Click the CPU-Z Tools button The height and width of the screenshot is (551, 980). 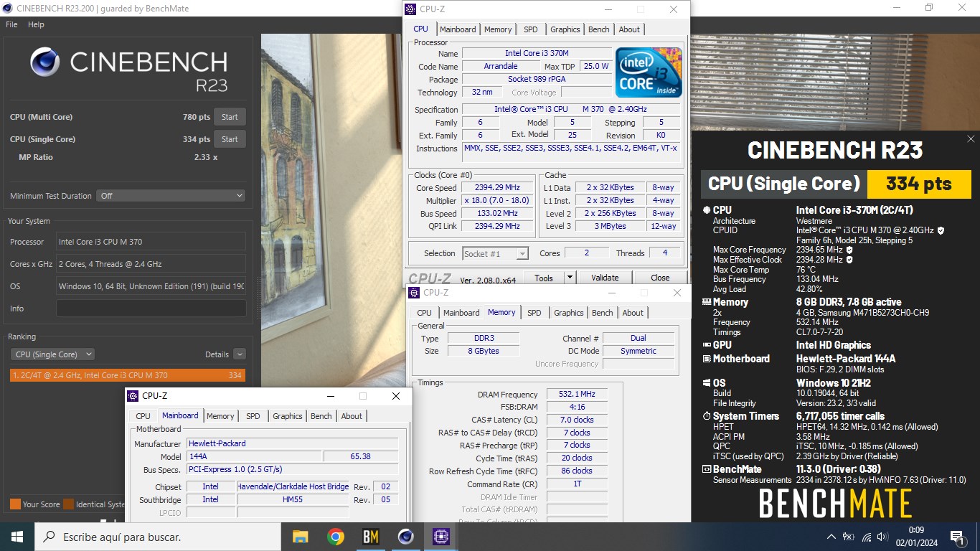[544, 278]
